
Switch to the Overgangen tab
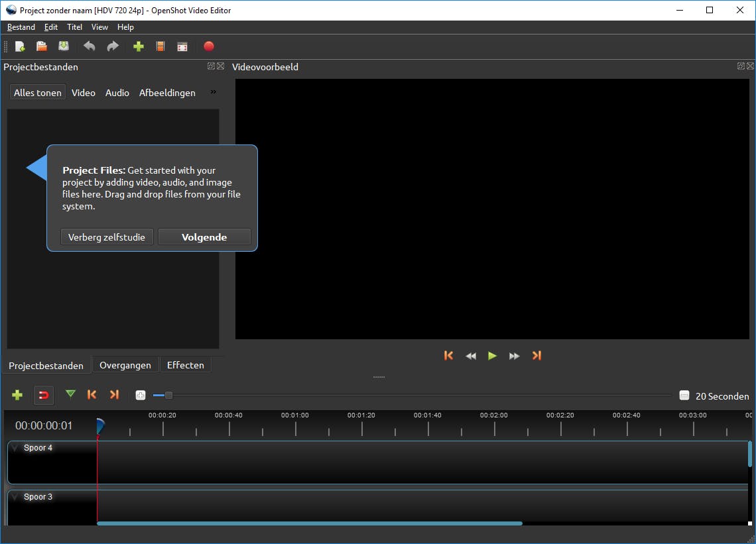coord(125,365)
